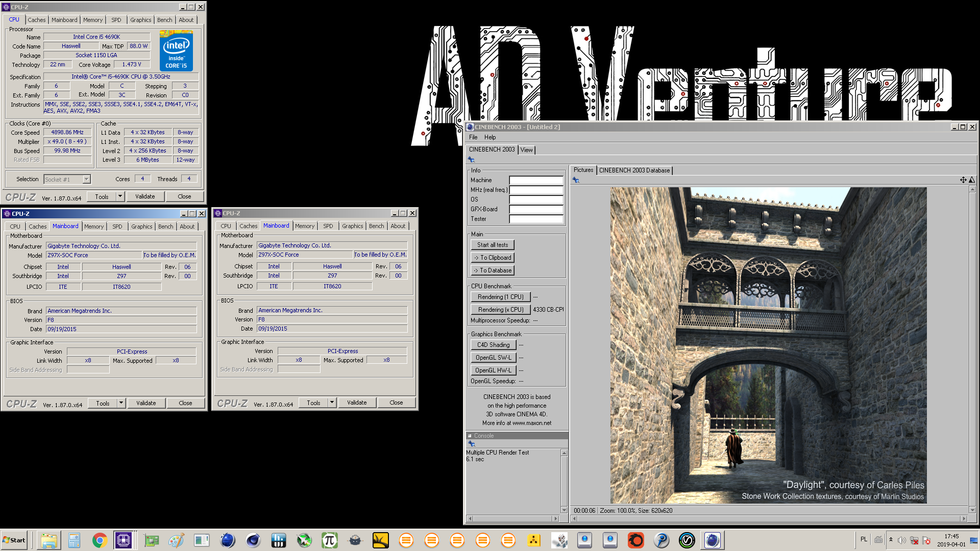
Task: Open Tools dropdown arrow in middle CPU-Z window
Action: [x=332, y=403]
